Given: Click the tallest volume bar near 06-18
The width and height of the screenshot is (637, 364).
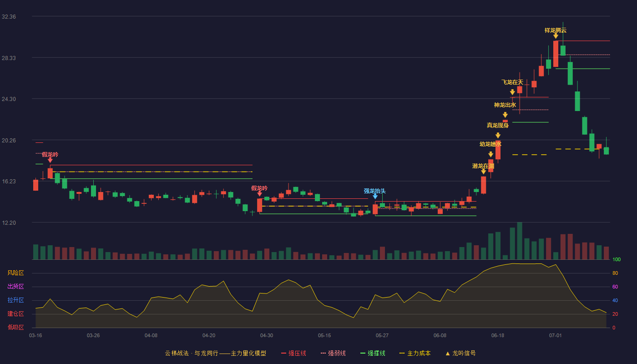Looking at the screenshot, I should [x=520, y=241].
